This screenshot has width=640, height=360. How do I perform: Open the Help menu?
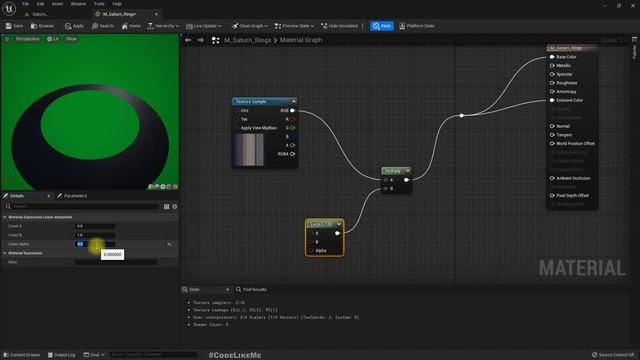(117, 4)
